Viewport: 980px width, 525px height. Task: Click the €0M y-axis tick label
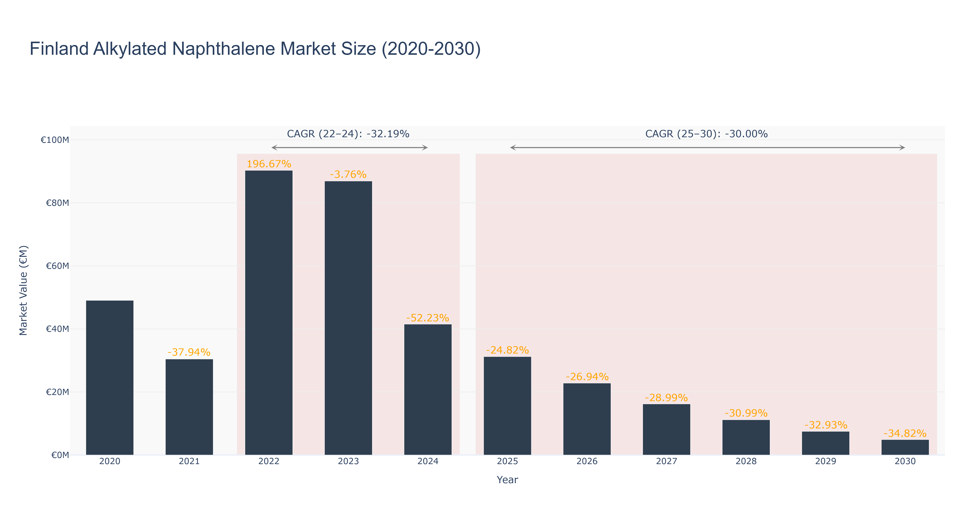click(60, 455)
